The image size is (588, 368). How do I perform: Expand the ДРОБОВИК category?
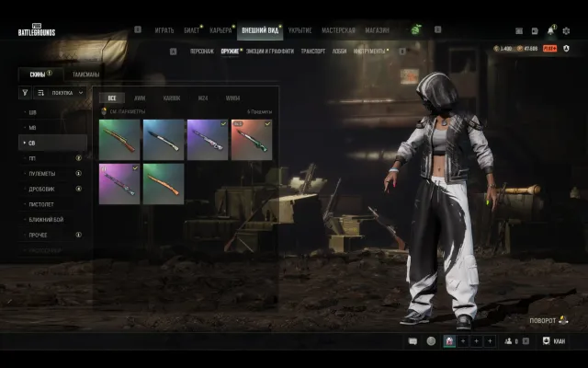pyautogui.click(x=53, y=189)
